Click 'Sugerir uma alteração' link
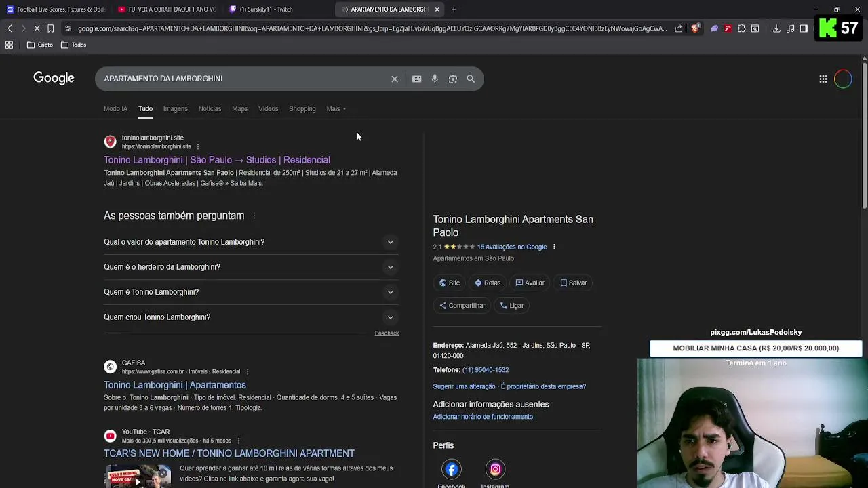868x488 pixels. 464,386
